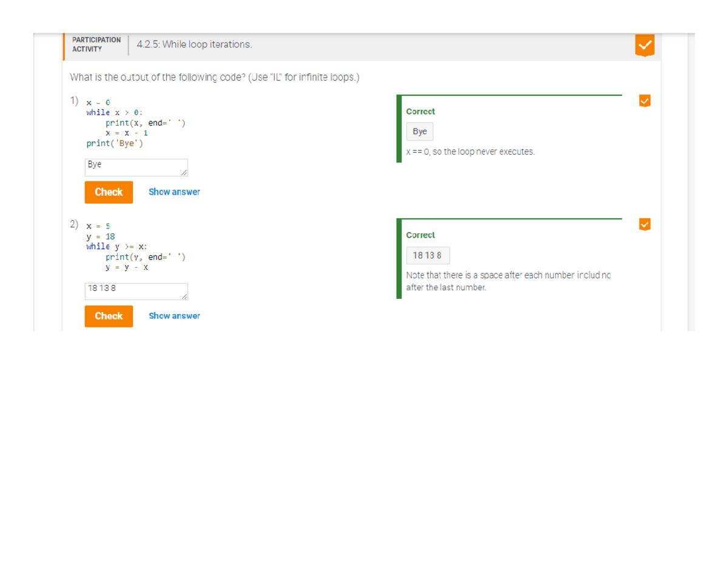Click the PARTICIPATION ACTIVITY label
This screenshot has width=728, height=562.
pyautogui.click(x=95, y=44)
